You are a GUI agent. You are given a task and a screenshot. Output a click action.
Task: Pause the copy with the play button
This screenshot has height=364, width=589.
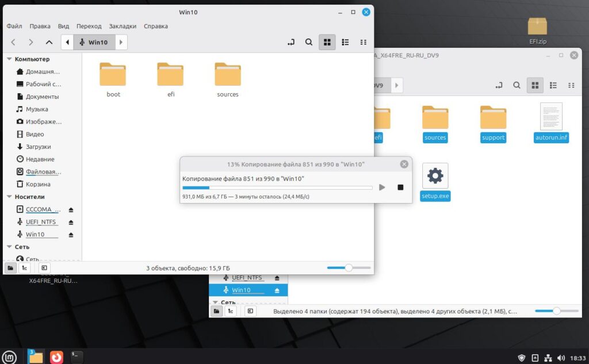pos(382,187)
